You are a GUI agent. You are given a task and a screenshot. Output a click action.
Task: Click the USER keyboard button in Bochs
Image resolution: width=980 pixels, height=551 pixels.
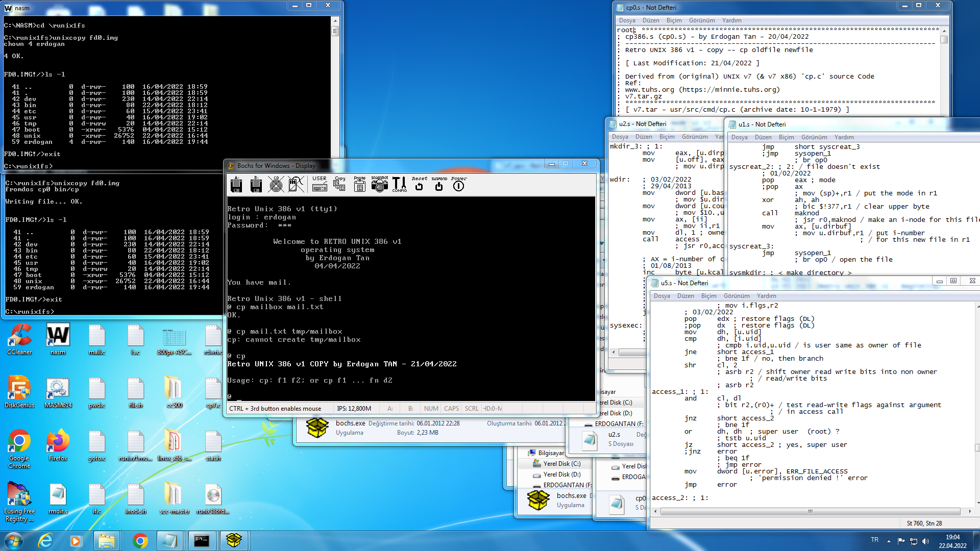click(320, 184)
